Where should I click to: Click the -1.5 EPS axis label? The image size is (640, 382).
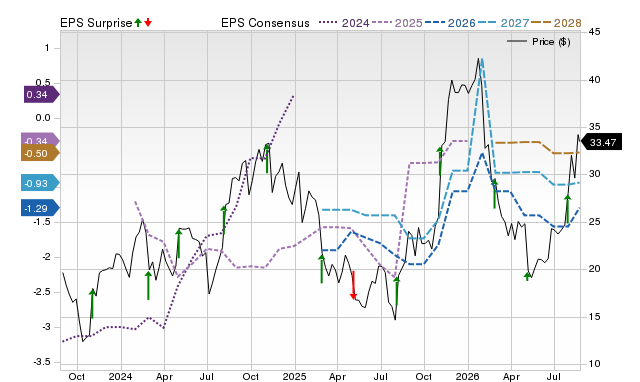[42, 222]
